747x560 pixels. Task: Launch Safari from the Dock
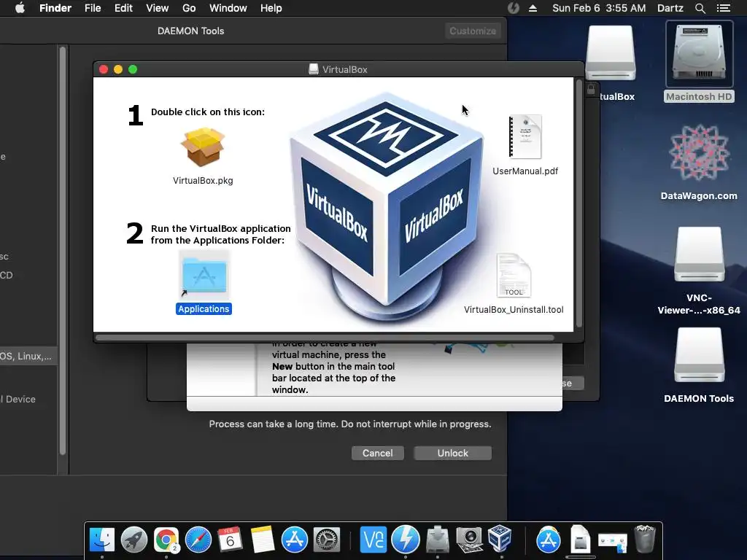(x=198, y=540)
